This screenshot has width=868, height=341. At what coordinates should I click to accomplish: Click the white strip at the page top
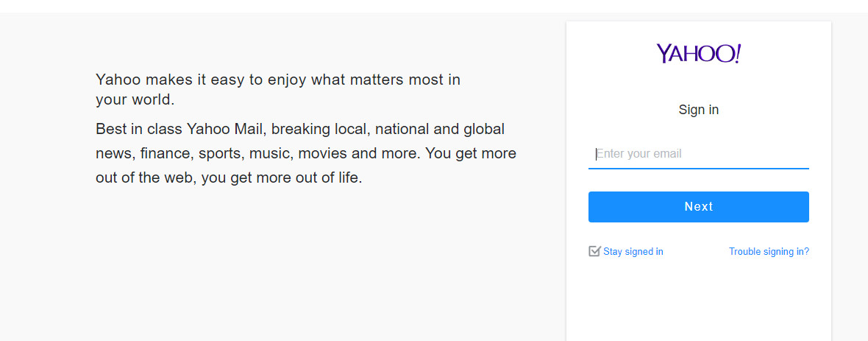[434, 6]
